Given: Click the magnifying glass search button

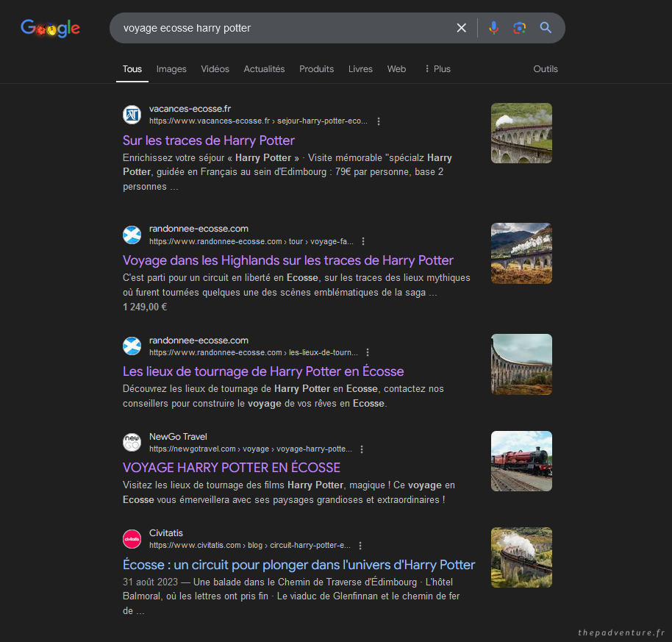Looking at the screenshot, I should click(546, 28).
